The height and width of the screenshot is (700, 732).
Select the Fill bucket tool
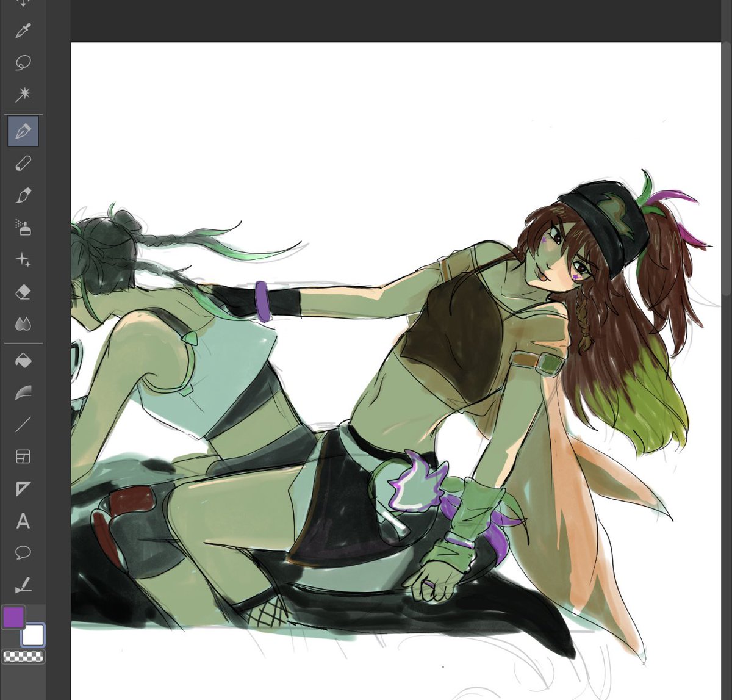tap(23, 361)
